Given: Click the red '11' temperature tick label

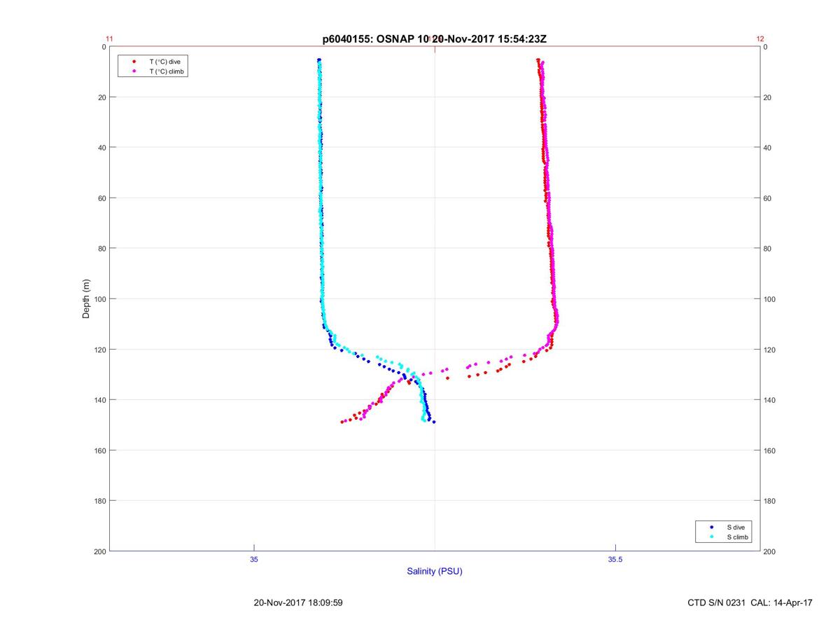Looking at the screenshot, I should coord(109,39).
